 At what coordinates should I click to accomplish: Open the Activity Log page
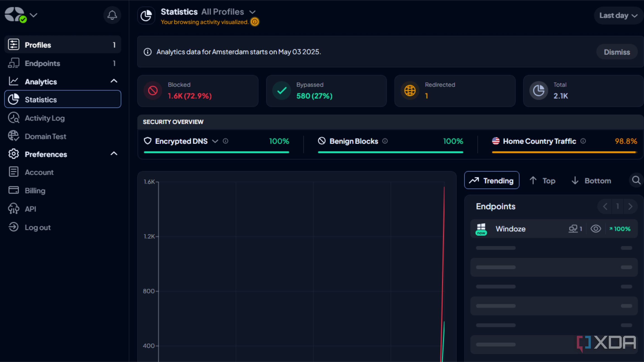pyautogui.click(x=62, y=118)
